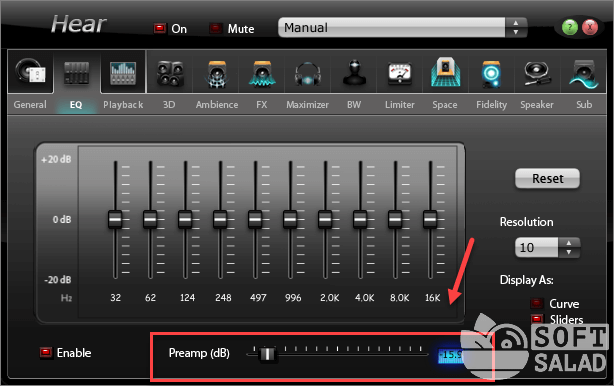Viewport: 614px width, 386px height.
Task: Switch to the 3D tab label
Action: coord(169,105)
